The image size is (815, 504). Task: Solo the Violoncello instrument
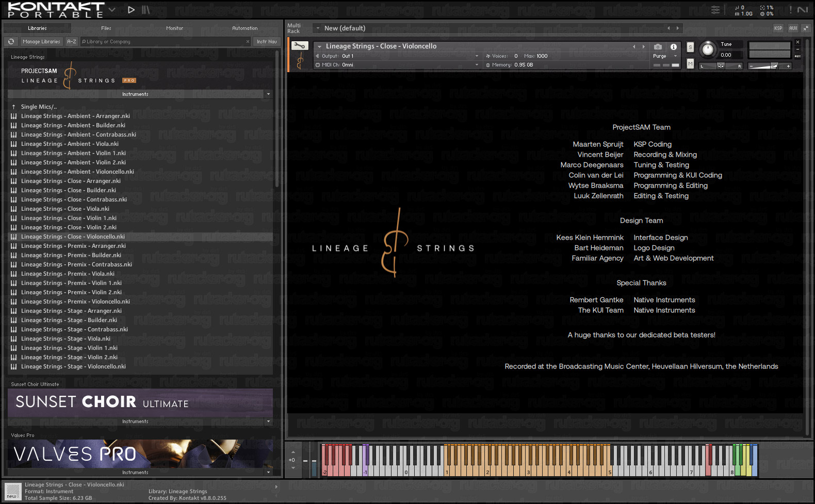click(690, 47)
